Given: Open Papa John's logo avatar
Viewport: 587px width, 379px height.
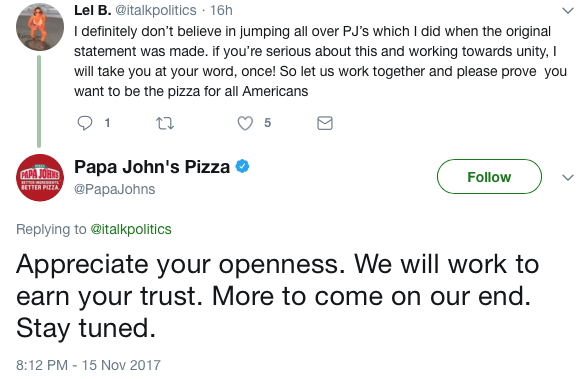Looking at the screenshot, I should [40, 178].
